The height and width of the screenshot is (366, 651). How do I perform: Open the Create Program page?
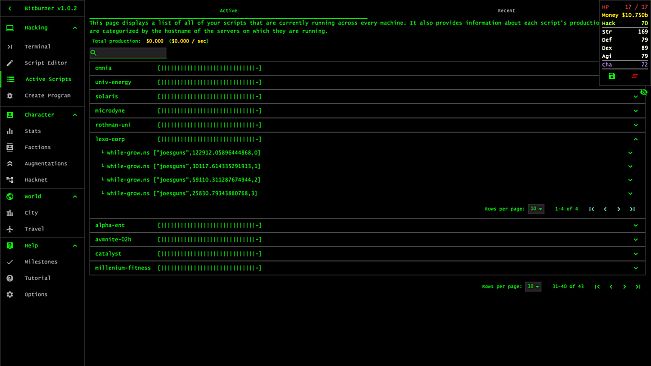(42, 95)
